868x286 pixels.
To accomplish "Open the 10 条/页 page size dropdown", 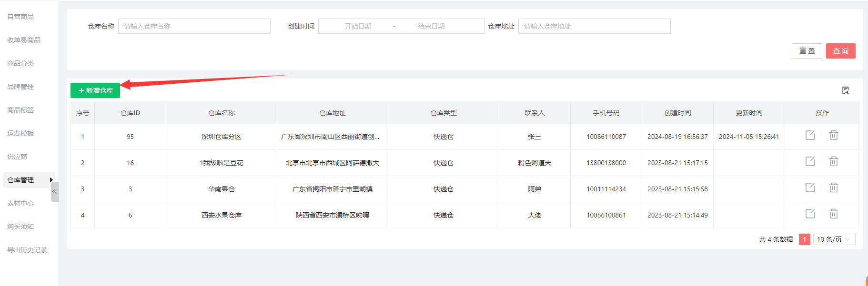I will coord(834,239).
